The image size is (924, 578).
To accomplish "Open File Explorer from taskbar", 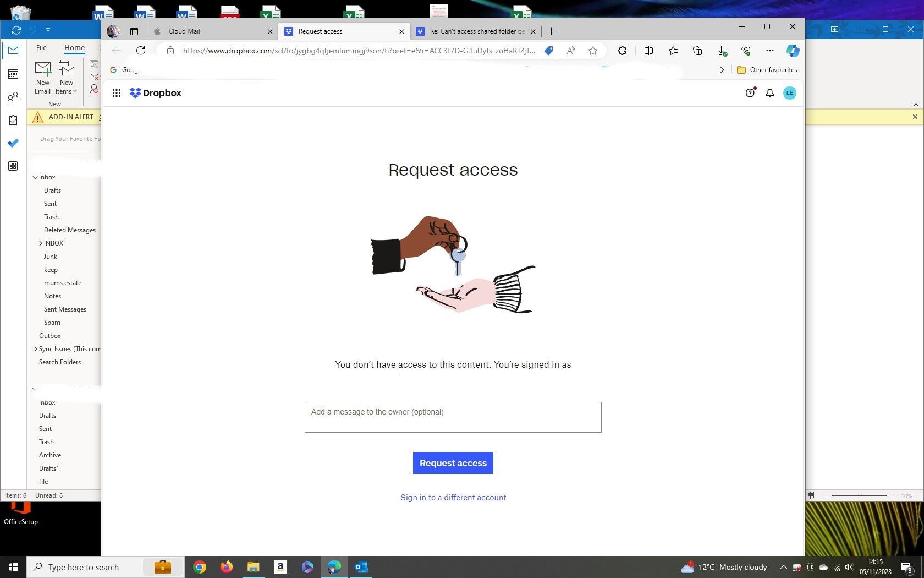I will [x=253, y=567].
